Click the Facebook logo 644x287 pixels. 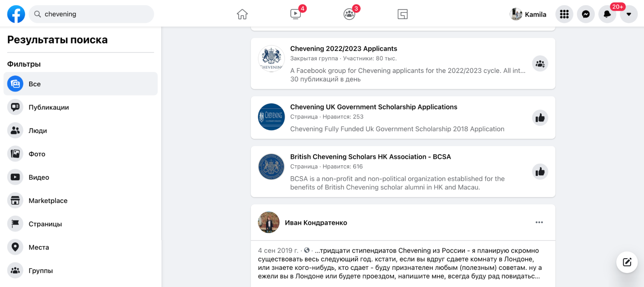tap(16, 14)
